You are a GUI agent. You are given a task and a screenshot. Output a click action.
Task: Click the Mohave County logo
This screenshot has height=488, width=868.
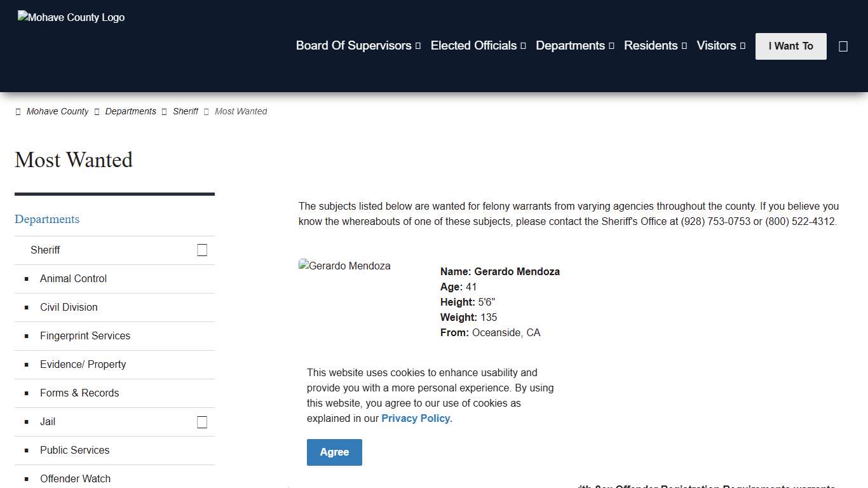point(71,18)
